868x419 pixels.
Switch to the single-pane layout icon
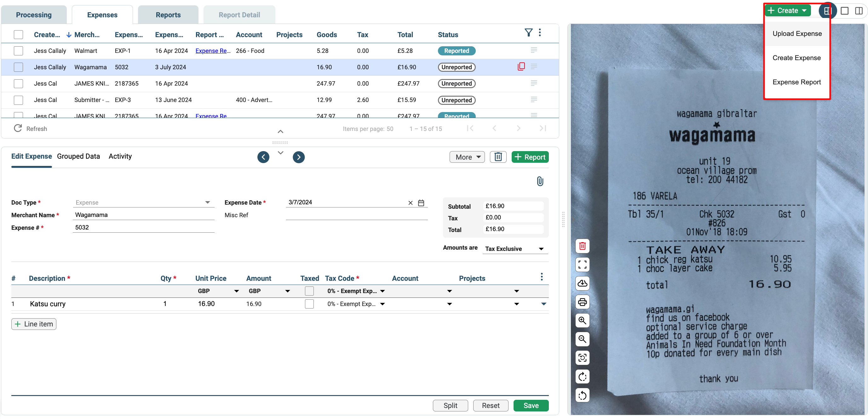(x=844, y=11)
